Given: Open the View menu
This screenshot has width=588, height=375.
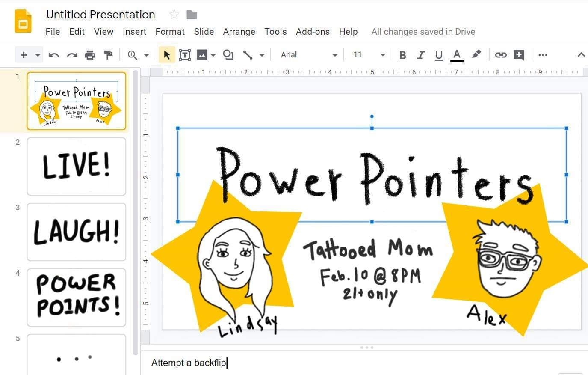Looking at the screenshot, I should (x=103, y=32).
